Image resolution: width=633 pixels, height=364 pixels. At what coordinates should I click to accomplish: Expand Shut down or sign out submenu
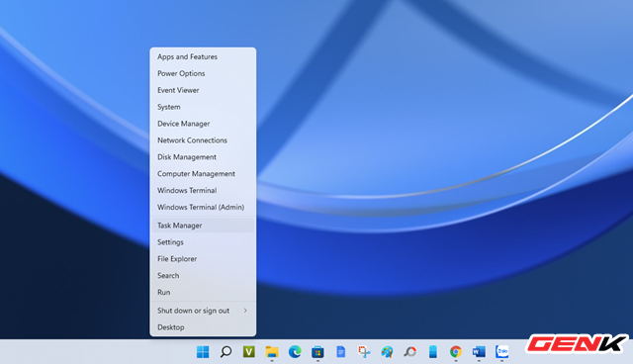tap(203, 311)
